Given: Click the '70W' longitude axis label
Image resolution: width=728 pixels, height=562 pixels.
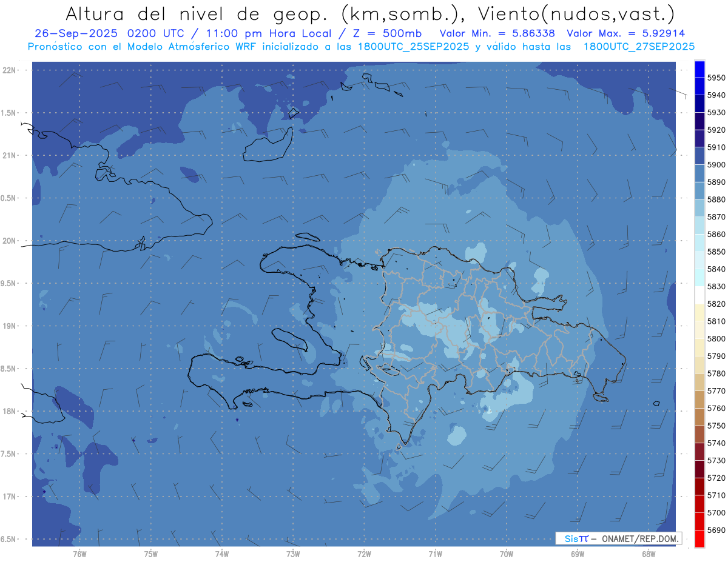Looking at the screenshot, I should tap(507, 554).
